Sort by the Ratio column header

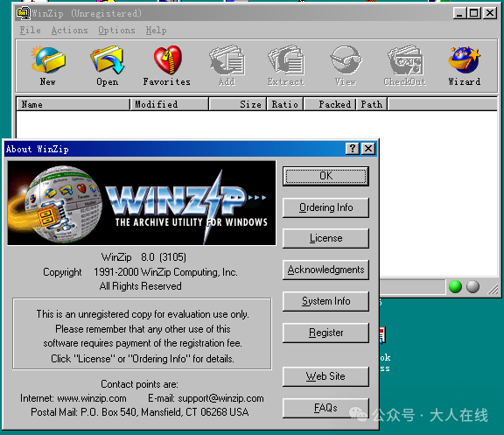click(x=284, y=104)
